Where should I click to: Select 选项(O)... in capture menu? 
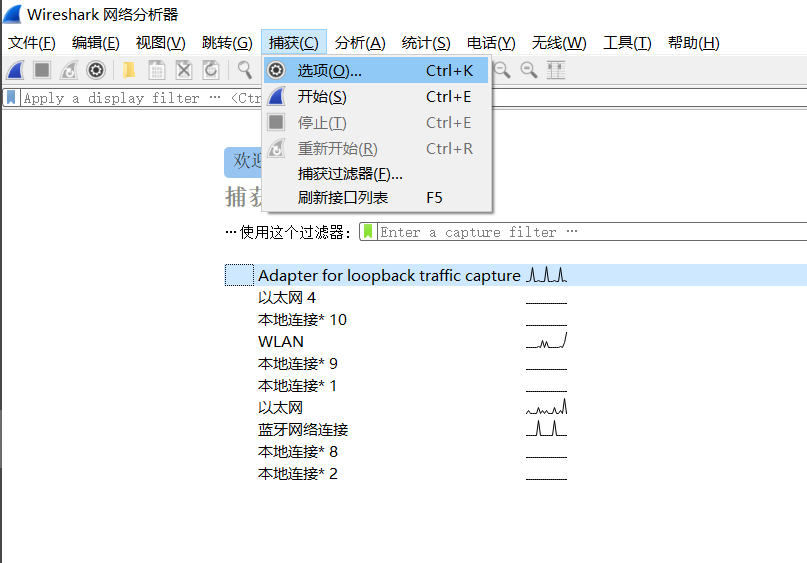tap(376, 70)
